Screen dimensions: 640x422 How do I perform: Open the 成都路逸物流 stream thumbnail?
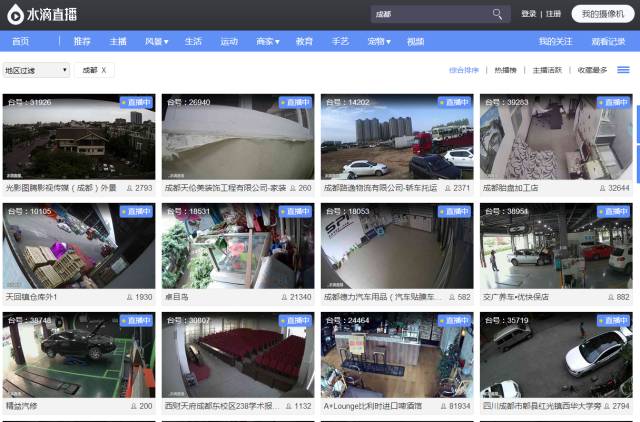397,136
